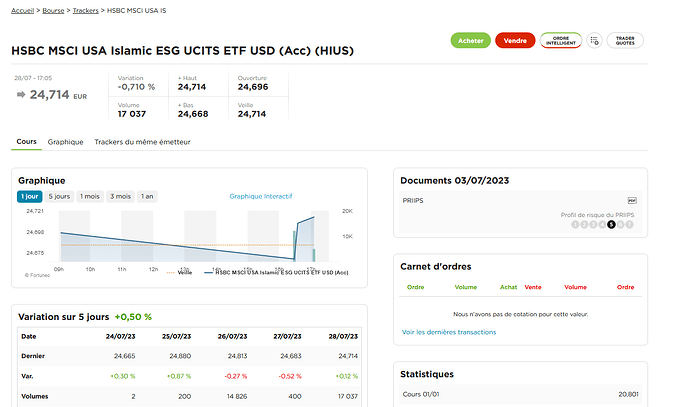Click the Var. value +0,87 %
This screenshot has height=407, width=690.
[179, 376]
